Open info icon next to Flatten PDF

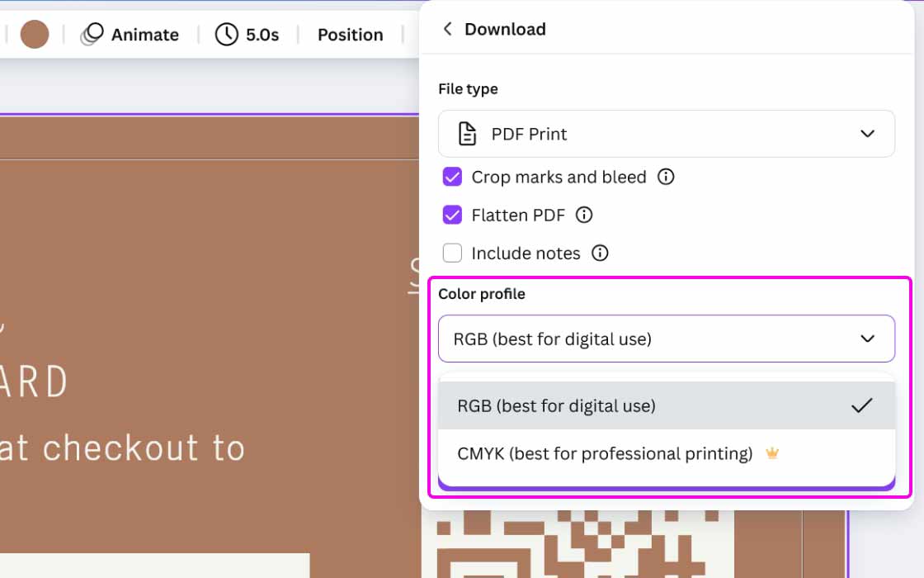584,215
